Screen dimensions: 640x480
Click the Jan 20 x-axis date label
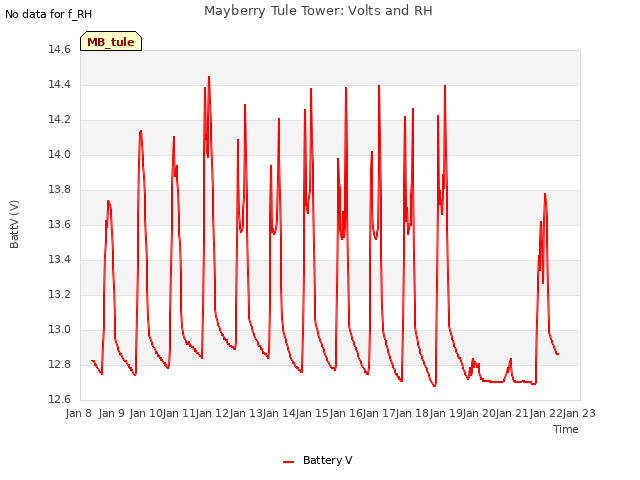pos(479,413)
